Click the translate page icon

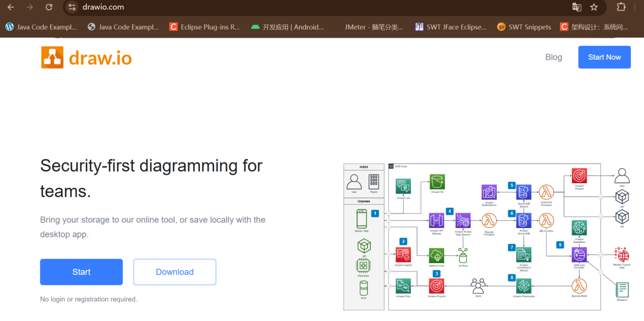point(577,7)
